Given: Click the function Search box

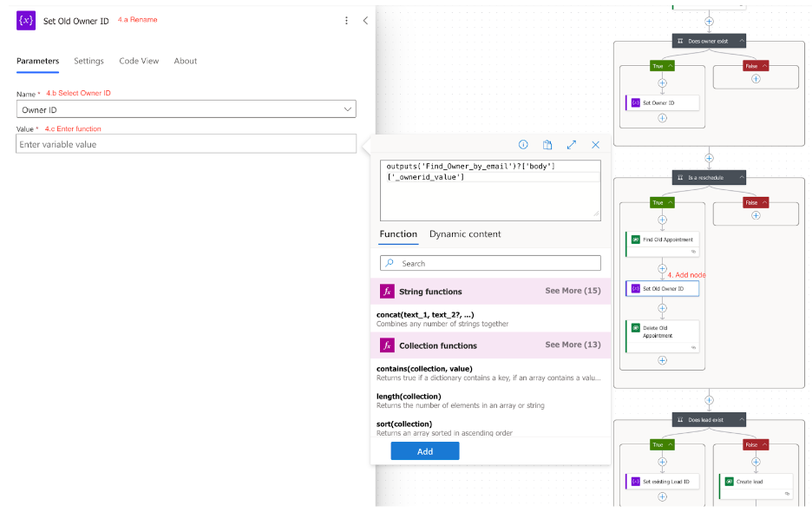Looking at the screenshot, I should point(490,263).
